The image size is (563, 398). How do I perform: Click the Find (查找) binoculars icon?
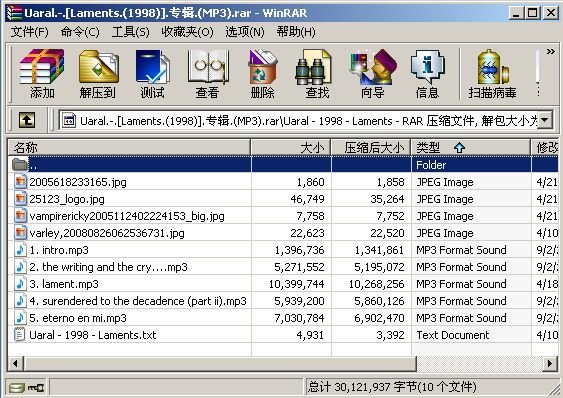[313, 67]
